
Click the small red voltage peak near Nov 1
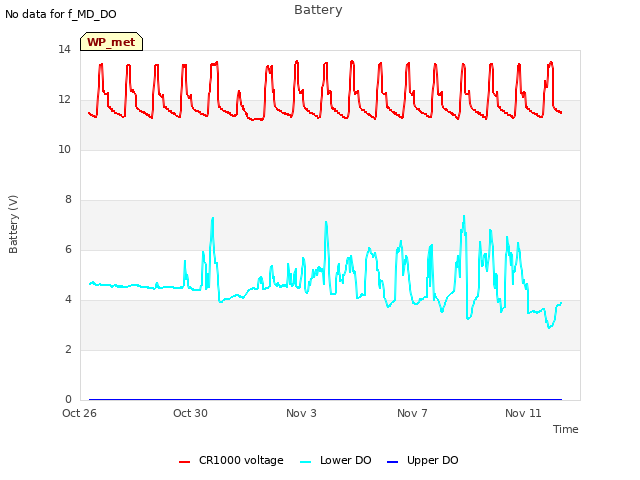[239, 92]
